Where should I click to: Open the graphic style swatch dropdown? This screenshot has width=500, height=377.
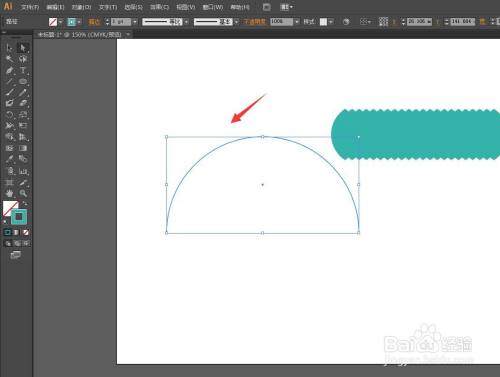pyautogui.click(x=331, y=22)
